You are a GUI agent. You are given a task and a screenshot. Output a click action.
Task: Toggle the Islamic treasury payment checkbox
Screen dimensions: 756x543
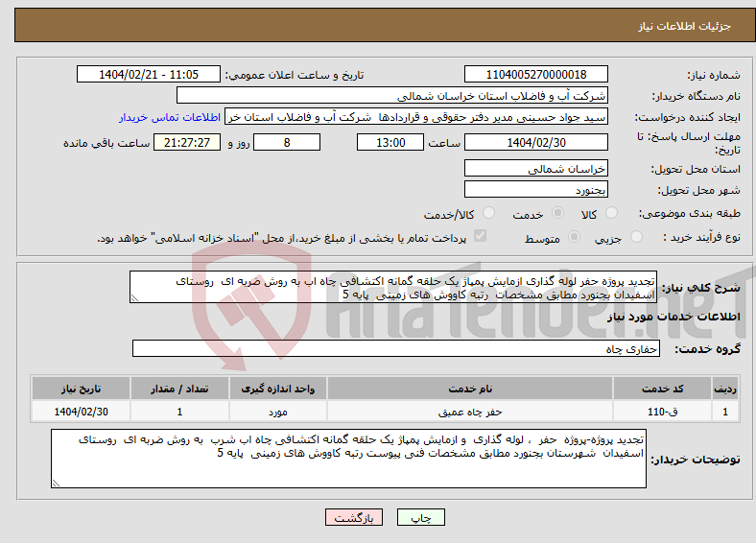click(481, 236)
